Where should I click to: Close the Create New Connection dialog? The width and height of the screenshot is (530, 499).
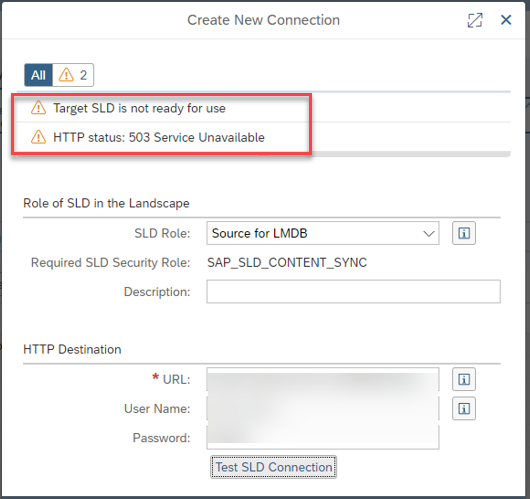click(x=506, y=20)
